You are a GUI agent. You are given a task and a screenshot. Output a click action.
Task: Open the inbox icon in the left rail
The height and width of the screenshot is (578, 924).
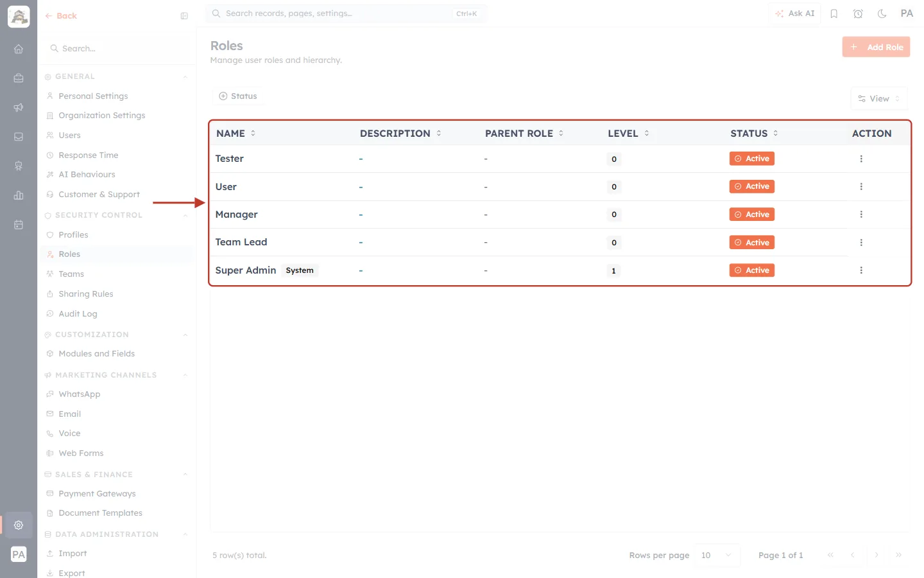point(19,137)
